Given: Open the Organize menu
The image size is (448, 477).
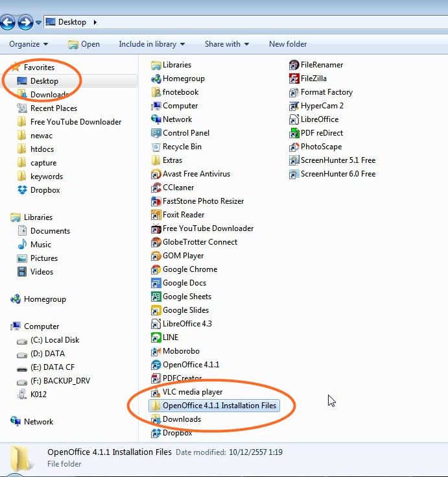Looking at the screenshot, I should pyautogui.click(x=29, y=44).
